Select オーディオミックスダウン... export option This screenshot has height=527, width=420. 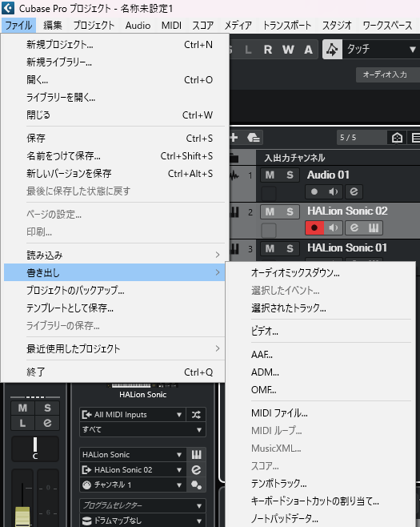coord(321,272)
